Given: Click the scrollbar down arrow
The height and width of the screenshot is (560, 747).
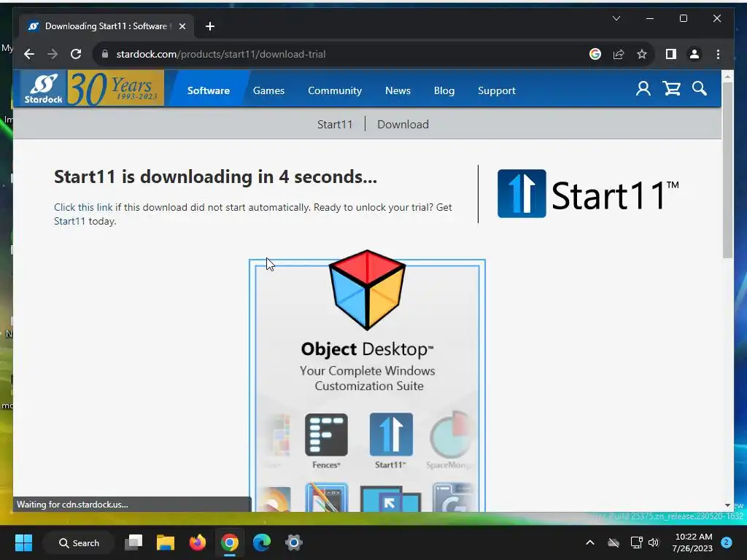Looking at the screenshot, I should click(x=727, y=505).
